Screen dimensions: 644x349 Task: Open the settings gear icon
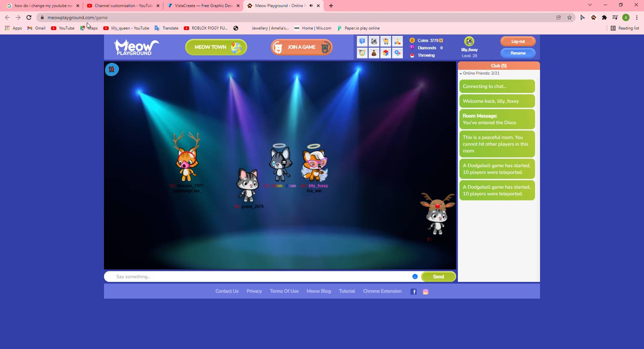point(397,53)
